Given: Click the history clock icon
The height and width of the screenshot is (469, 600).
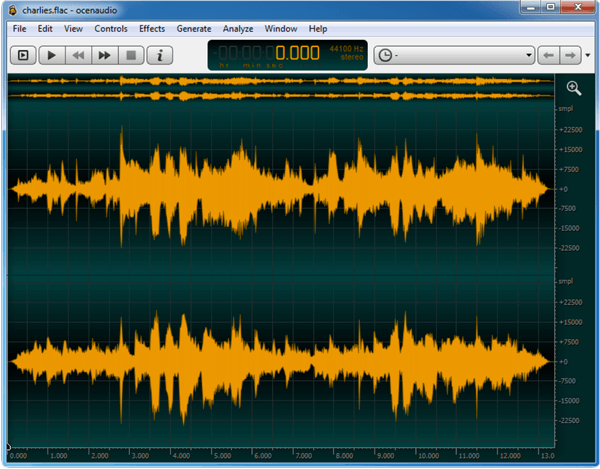Looking at the screenshot, I should [x=385, y=54].
